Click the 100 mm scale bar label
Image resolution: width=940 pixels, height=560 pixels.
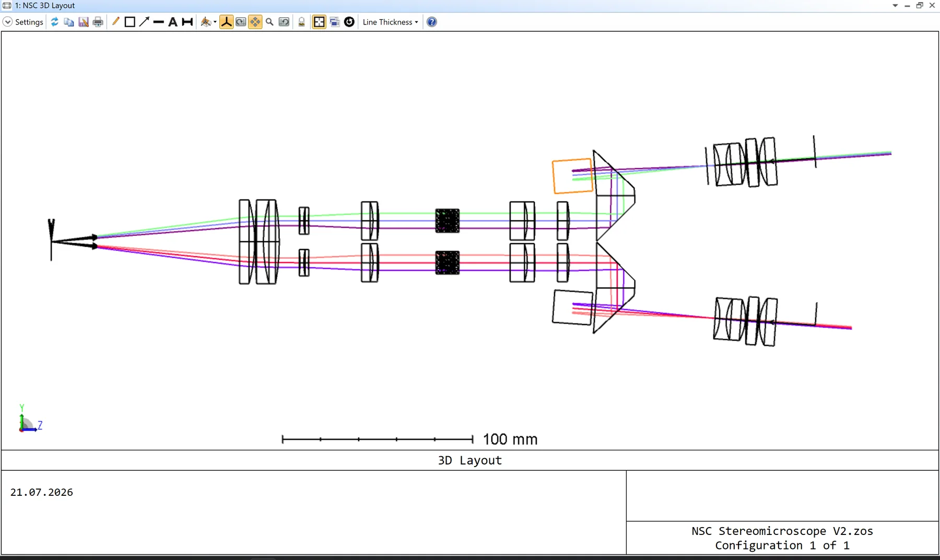(510, 439)
